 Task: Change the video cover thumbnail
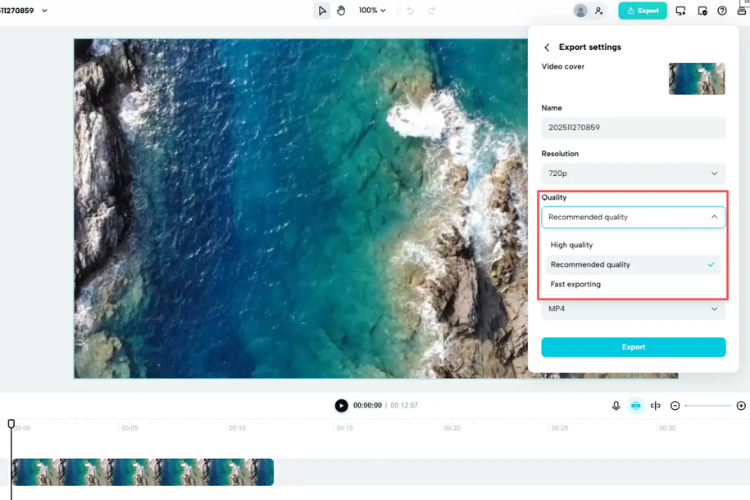[x=696, y=78]
